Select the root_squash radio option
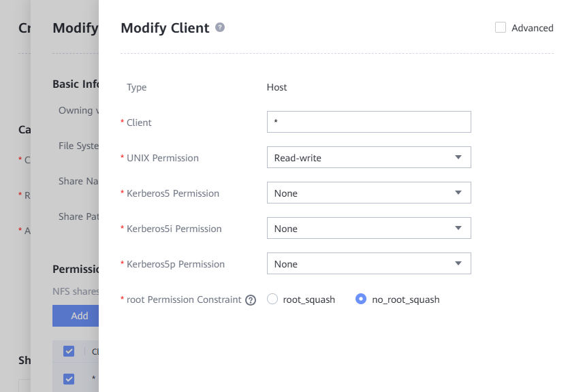 click(272, 299)
